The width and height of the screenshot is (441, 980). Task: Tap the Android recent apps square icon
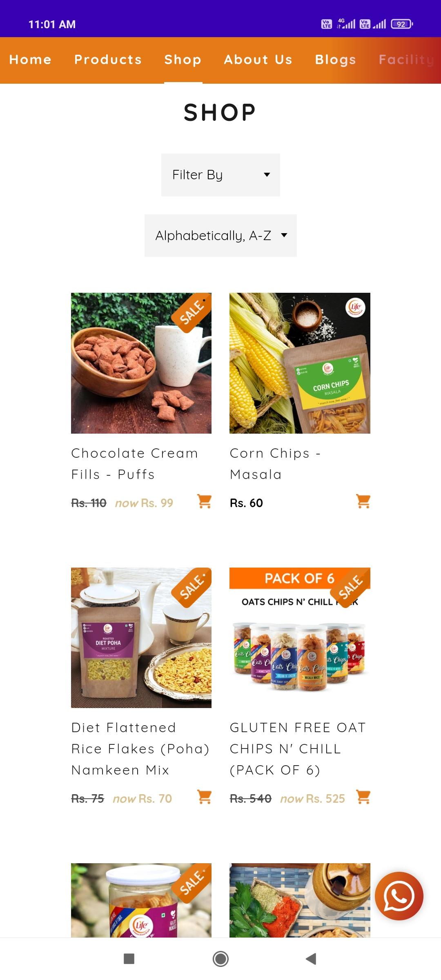pyautogui.click(x=129, y=959)
